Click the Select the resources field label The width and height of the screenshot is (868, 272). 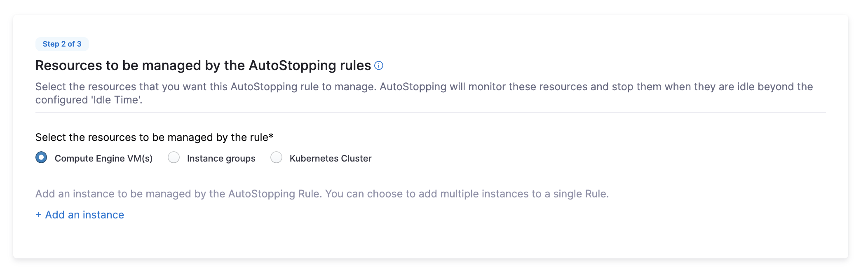(x=152, y=137)
